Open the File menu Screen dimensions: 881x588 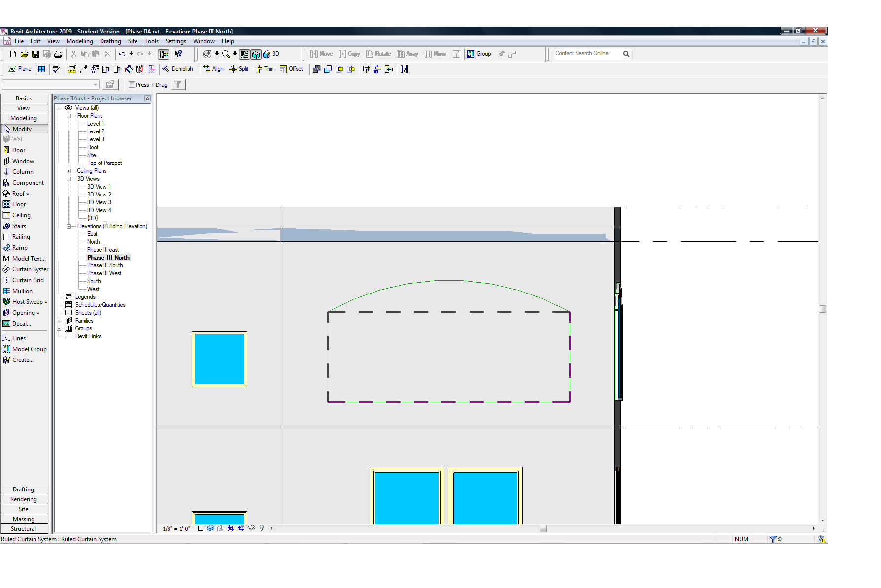point(19,41)
